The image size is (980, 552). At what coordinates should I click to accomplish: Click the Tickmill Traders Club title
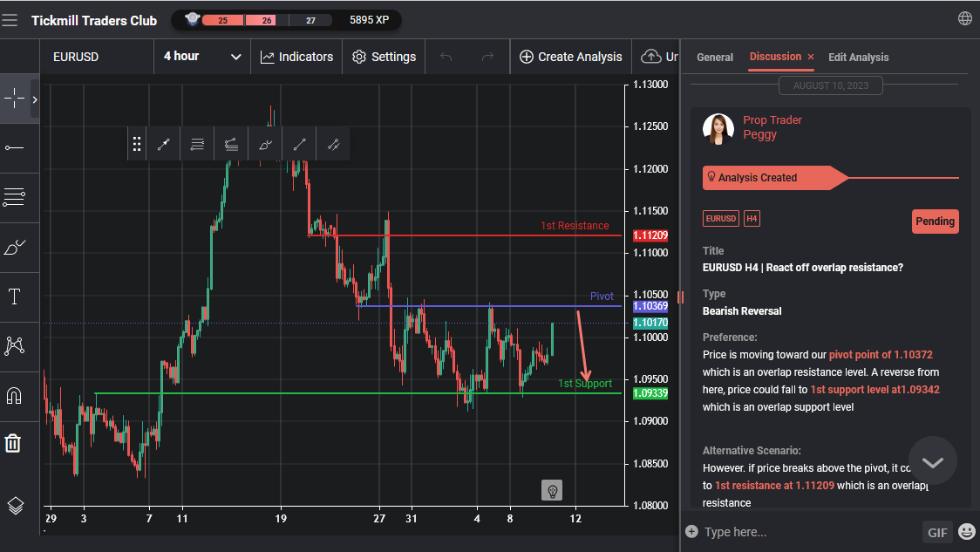tap(94, 21)
